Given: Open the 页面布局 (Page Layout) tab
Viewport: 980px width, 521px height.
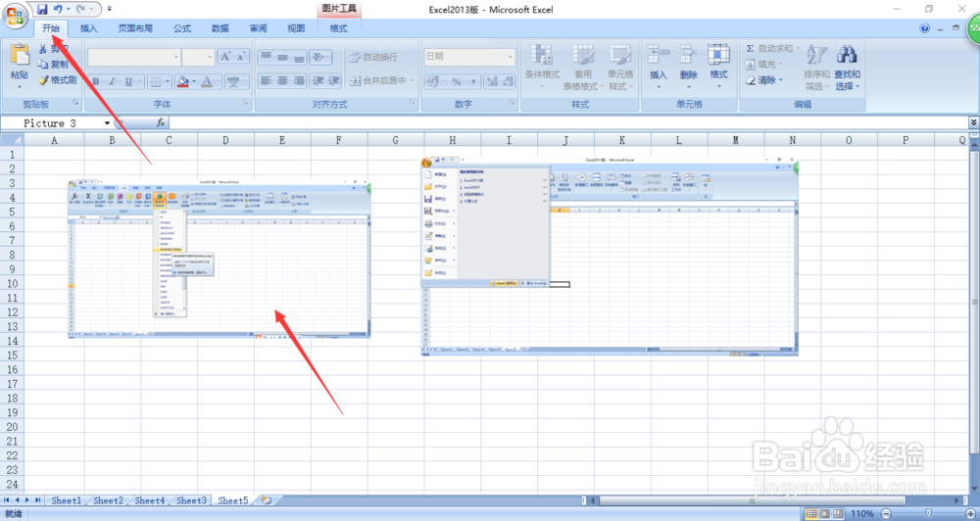Looking at the screenshot, I should 135,28.
